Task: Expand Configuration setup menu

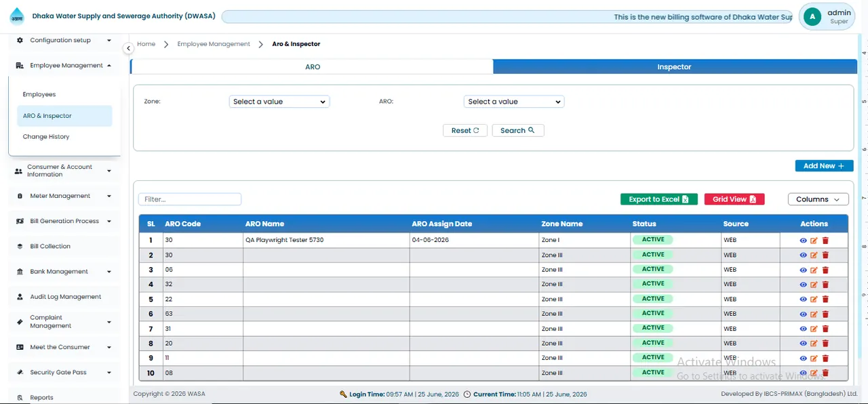Action: 109,40
